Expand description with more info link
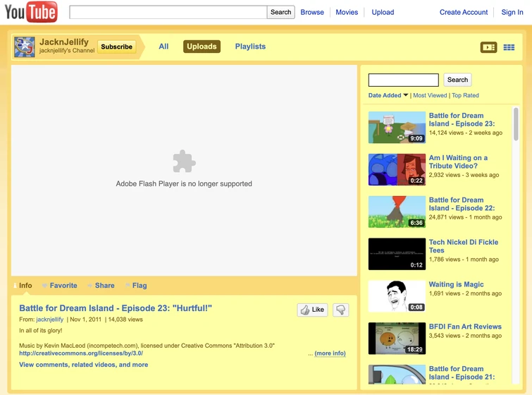This screenshot has width=532, height=395. pyautogui.click(x=330, y=353)
